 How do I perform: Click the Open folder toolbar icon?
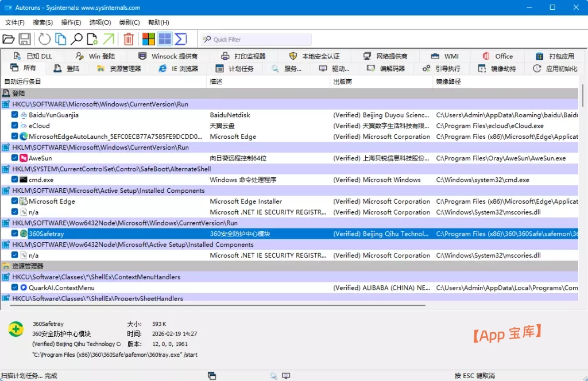pyautogui.click(x=8, y=39)
